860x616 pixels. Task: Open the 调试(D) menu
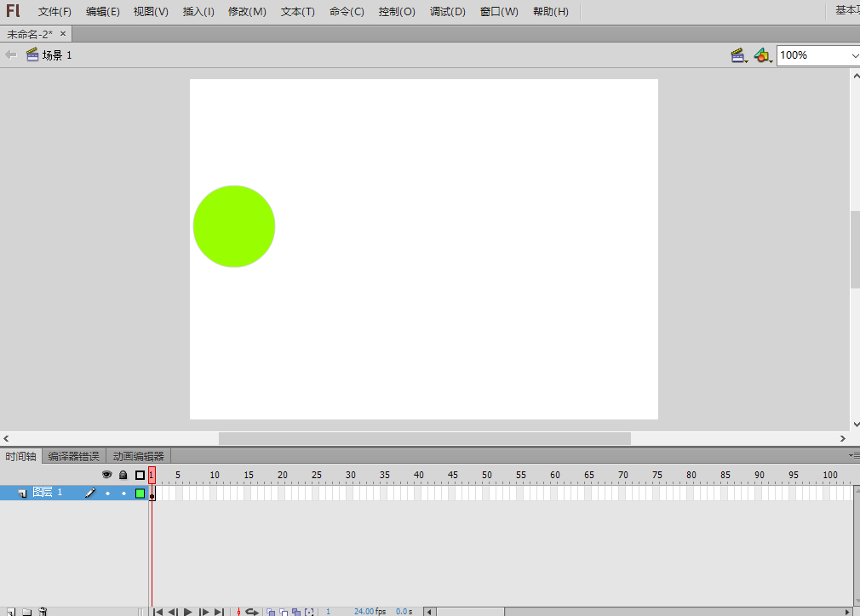pyautogui.click(x=448, y=12)
